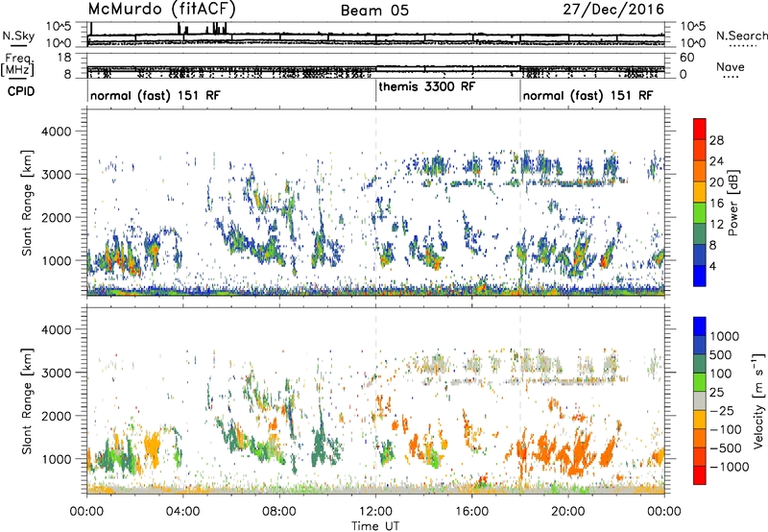The height and width of the screenshot is (532, 768).
Task: Click the '20:00' time axis label
Action: click(x=568, y=512)
